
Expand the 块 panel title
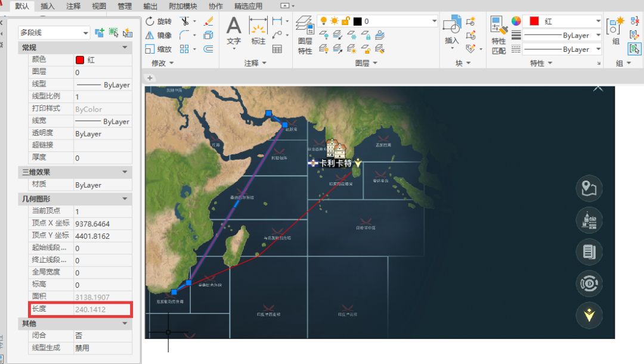click(463, 63)
